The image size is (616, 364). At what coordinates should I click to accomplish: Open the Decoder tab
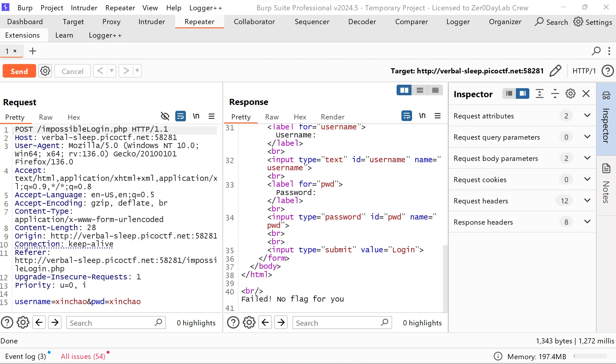362,22
